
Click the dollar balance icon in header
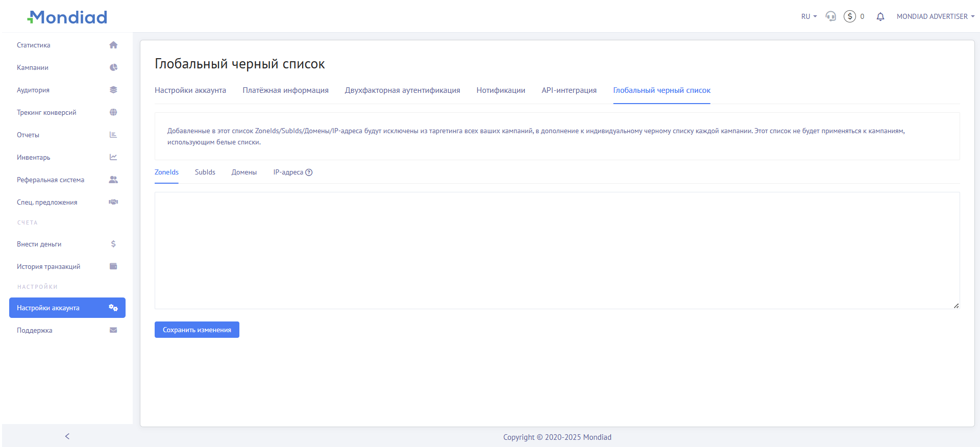point(850,16)
